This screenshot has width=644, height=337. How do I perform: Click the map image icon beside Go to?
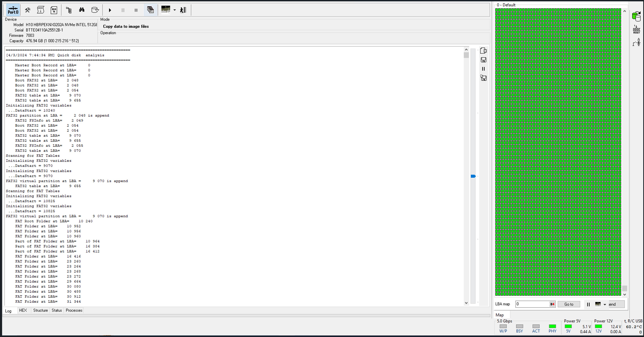(x=598, y=304)
